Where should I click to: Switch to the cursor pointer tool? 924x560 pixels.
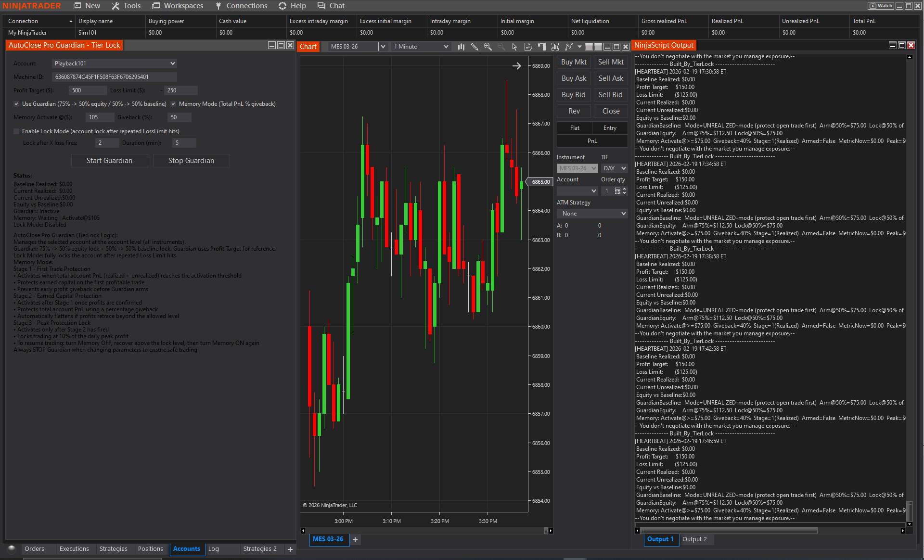pyautogui.click(x=514, y=46)
